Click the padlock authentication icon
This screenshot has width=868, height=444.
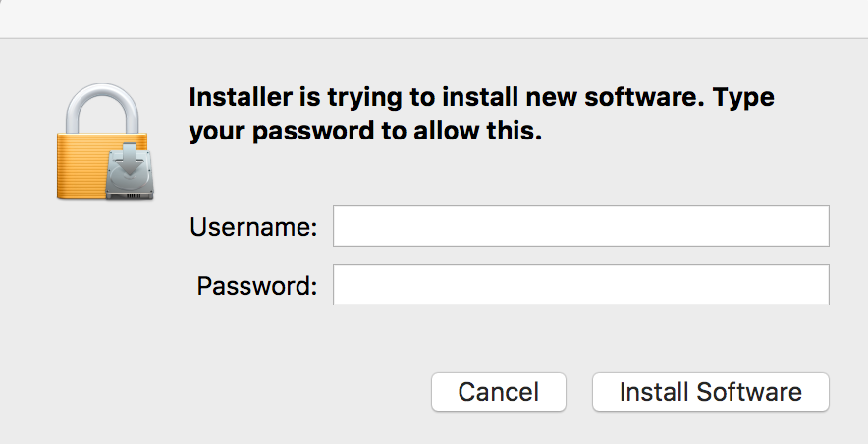(105, 141)
